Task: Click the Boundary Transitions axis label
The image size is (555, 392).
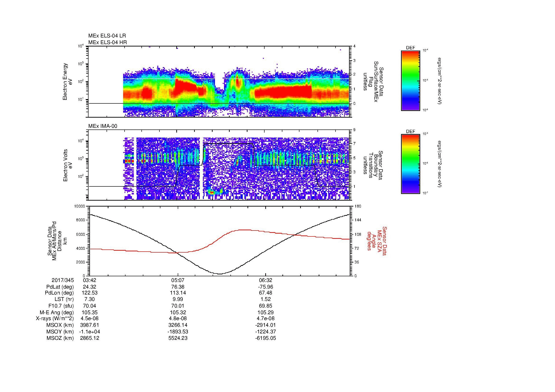Action: [x=373, y=166]
